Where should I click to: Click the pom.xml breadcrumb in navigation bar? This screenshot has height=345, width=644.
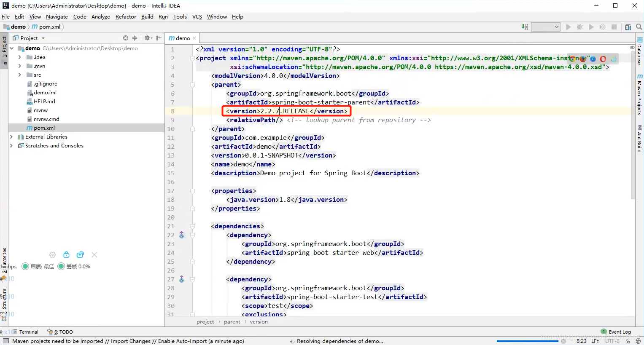tap(46, 27)
